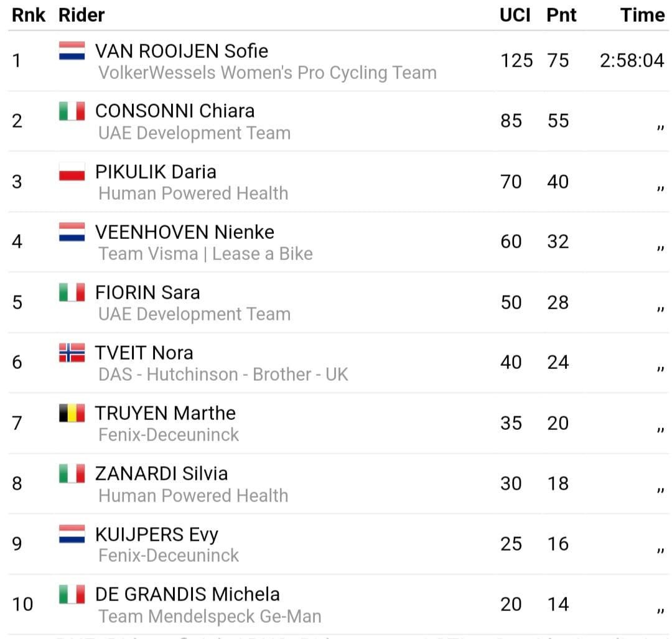Click the Italian flag next to Consonni Chiara
The height and width of the screenshot is (639, 672).
tap(72, 111)
